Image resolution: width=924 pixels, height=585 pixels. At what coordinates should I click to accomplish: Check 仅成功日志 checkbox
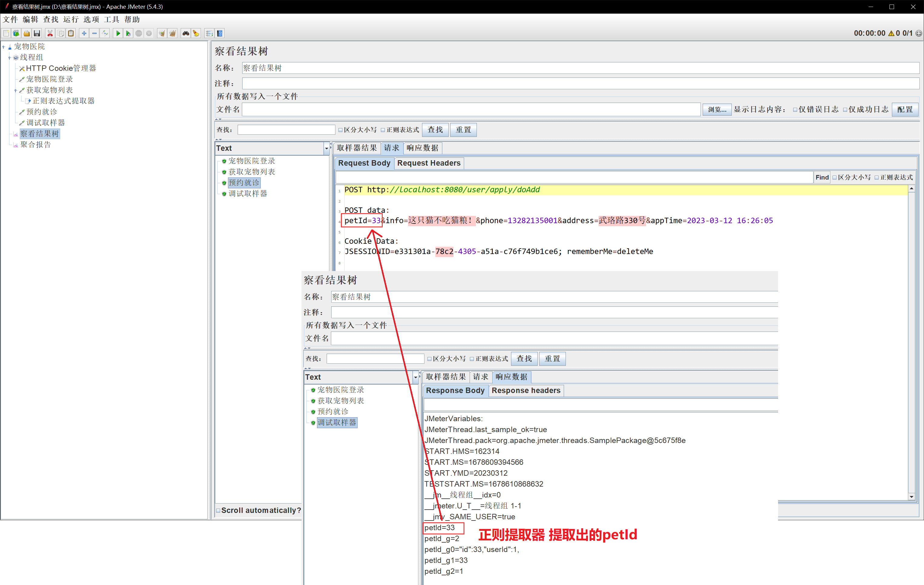pos(845,110)
